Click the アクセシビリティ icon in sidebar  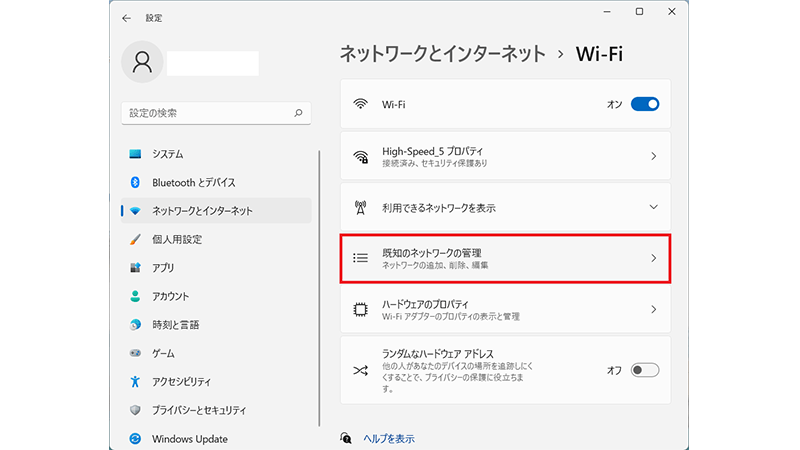point(135,382)
